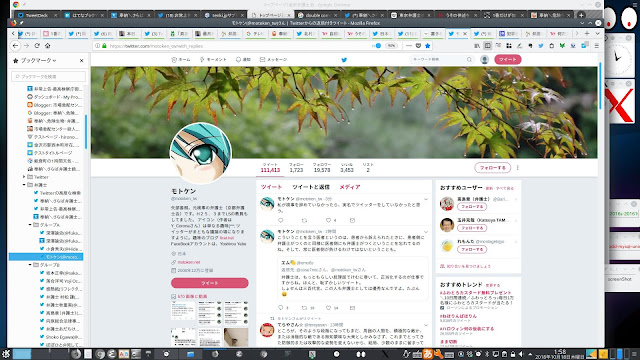Image resolution: width=640 pixels, height=360 pixels.
Task: Click green extension icon in Firefox toolbar
Action: 562,46
